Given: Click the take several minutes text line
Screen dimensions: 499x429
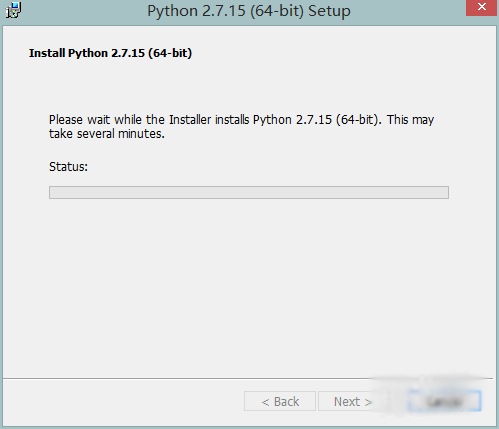Looking at the screenshot, I should coord(107,134).
